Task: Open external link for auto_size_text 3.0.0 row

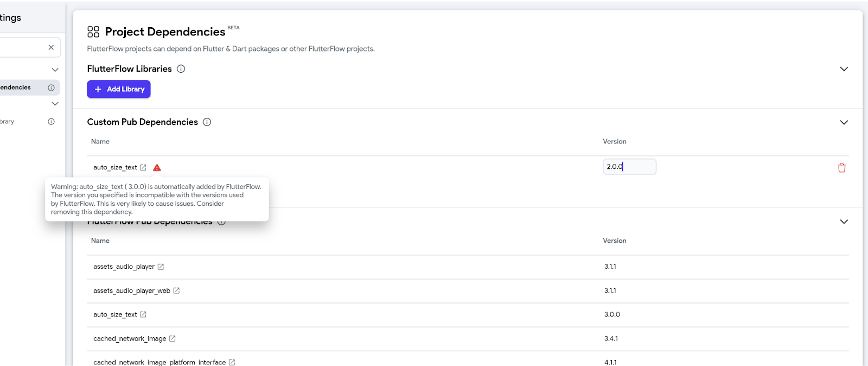Action: point(143,314)
